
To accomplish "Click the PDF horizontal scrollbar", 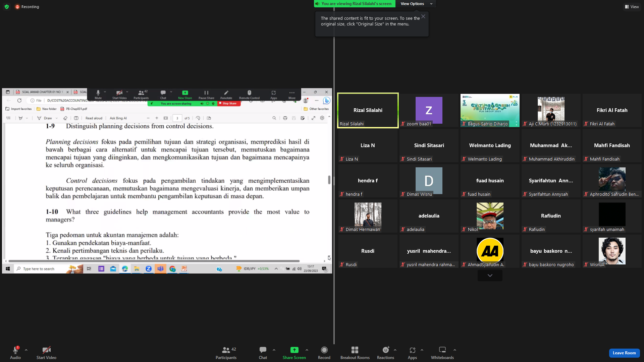I will (x=154, y=261).
